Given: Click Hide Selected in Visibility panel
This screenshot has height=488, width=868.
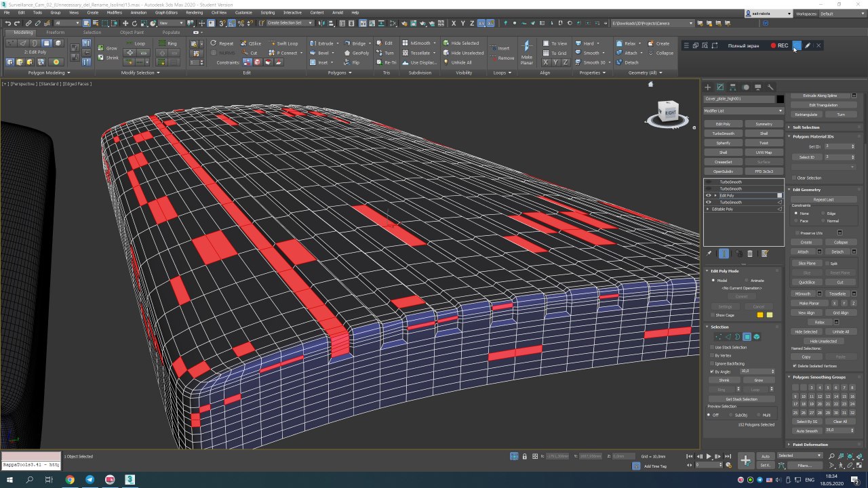Looking at the screenshot, I should click(x=461, y=43).
